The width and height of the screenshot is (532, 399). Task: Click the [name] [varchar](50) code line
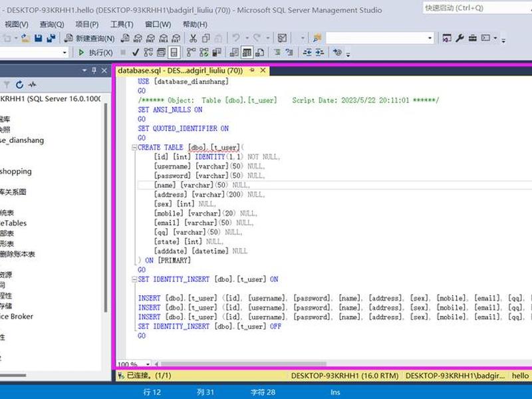(202, 185)
